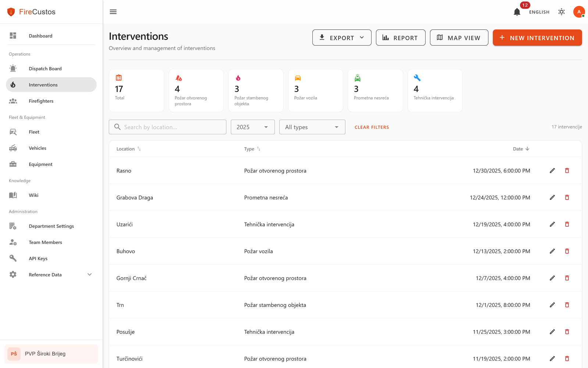Click Clear Filters link
Viewport: 588px width, 368px height.
(x=372, y=127)
